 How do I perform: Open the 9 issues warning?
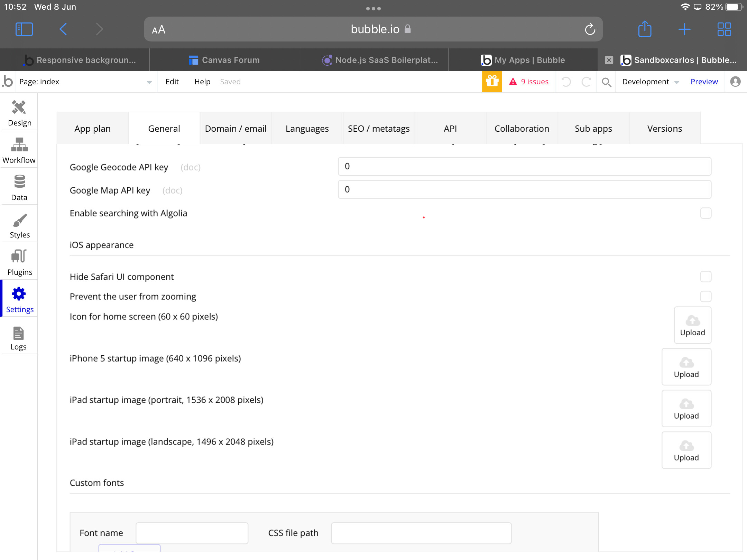pyautogui.click(x=529, y=82)
